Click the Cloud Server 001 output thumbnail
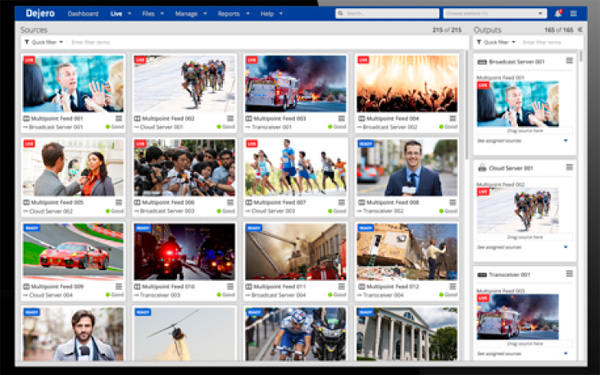The image size is (600, 375). pos(518,210)
